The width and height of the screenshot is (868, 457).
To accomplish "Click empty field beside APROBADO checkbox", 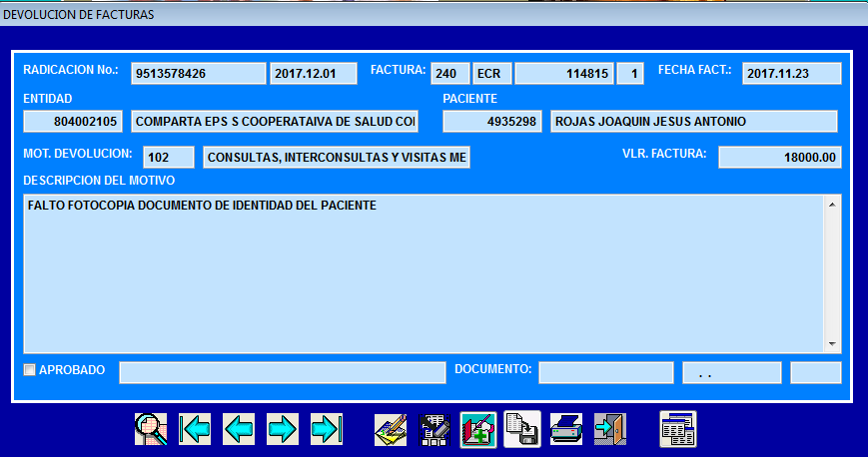I will coord(283,372).
